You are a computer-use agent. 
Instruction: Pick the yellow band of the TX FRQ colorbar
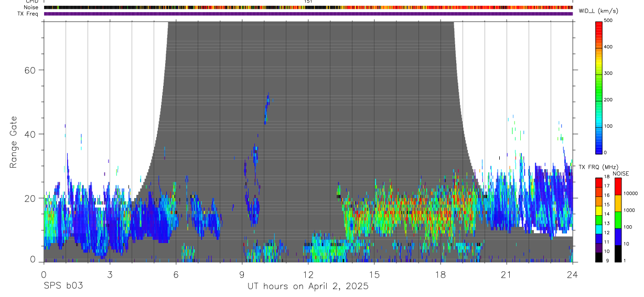click(599, 211)
